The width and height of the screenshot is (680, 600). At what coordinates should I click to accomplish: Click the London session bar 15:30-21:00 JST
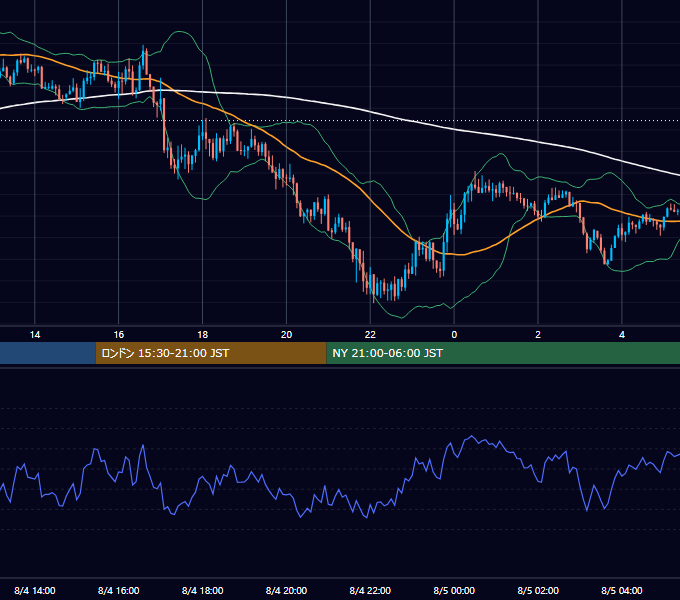[x=211, y=353]
